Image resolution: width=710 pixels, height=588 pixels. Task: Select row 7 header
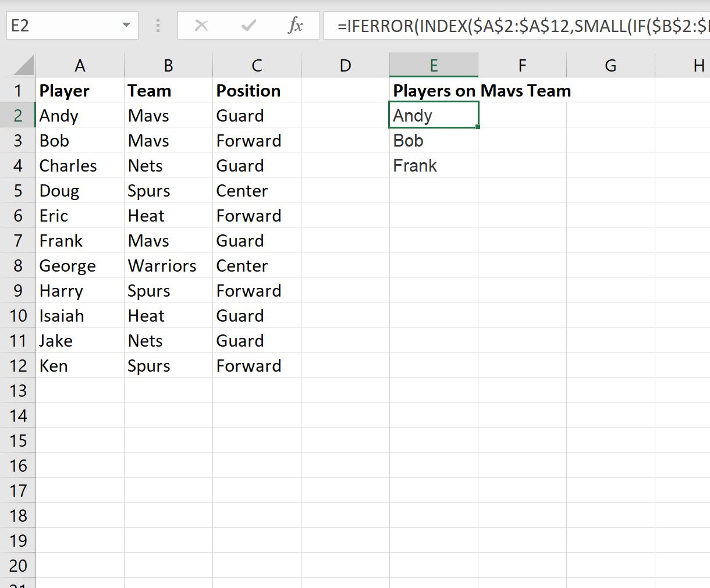pos(18,240)
